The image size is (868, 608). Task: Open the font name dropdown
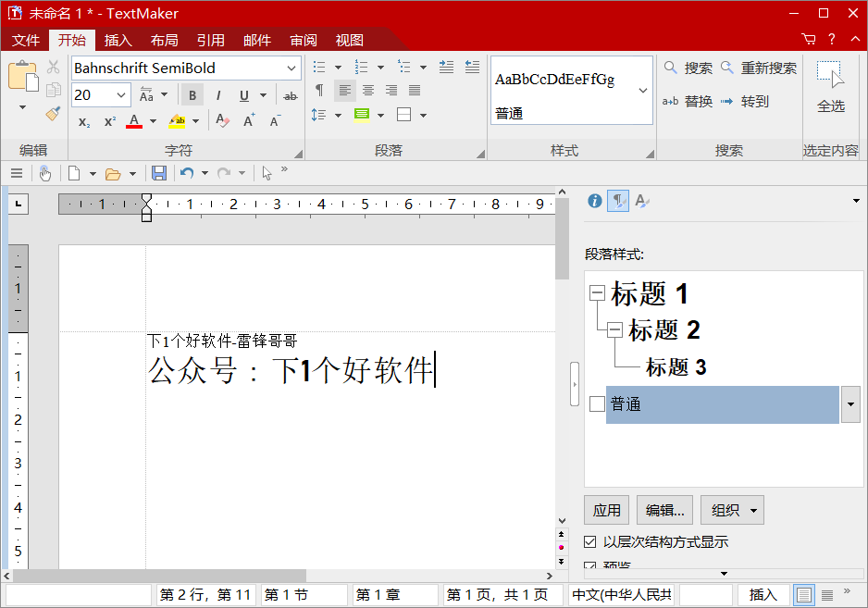coord(291,68)
